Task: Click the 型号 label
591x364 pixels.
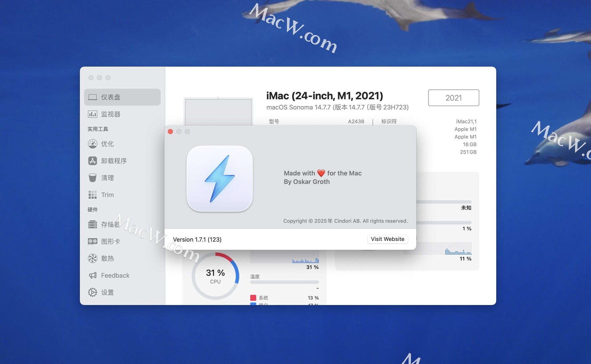Action: point(274,121)
